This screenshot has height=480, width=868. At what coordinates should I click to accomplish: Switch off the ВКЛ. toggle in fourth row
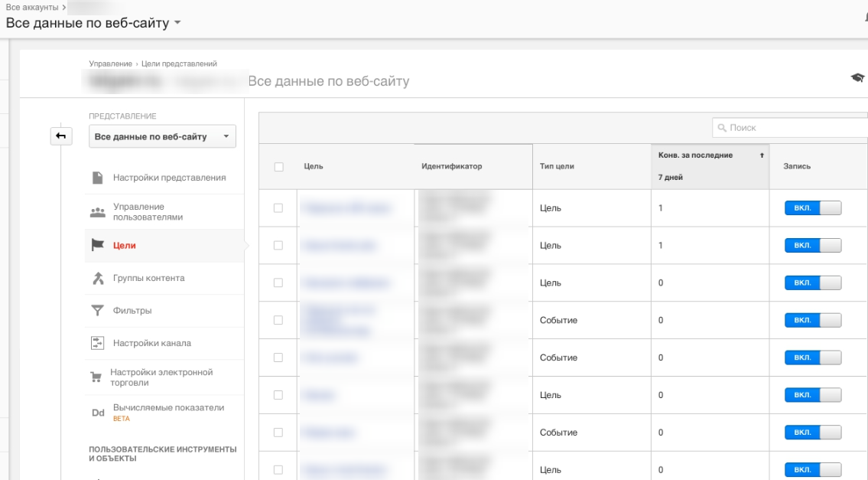[813, 320]
